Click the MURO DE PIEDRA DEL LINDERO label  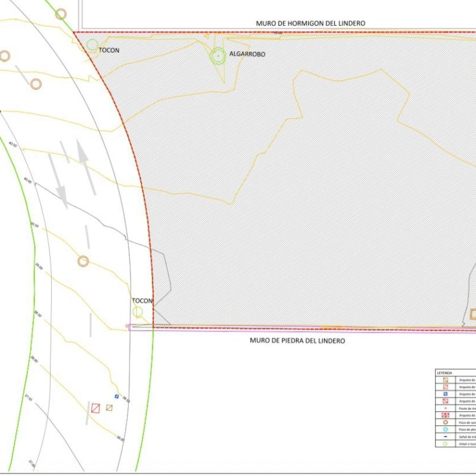[x=297, y=341]
